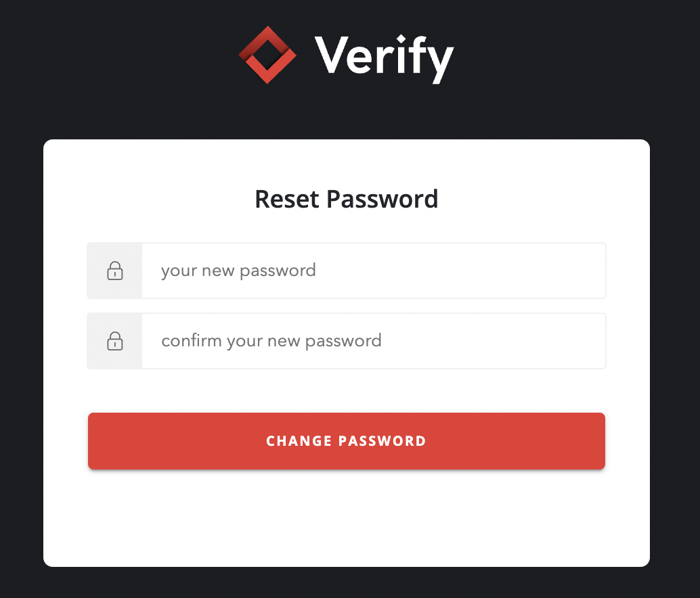Submit the form with the red CHANGE PASSWORD button
Image resolution: width=700 pixels, height=598 pixels.
pos(346,441)
